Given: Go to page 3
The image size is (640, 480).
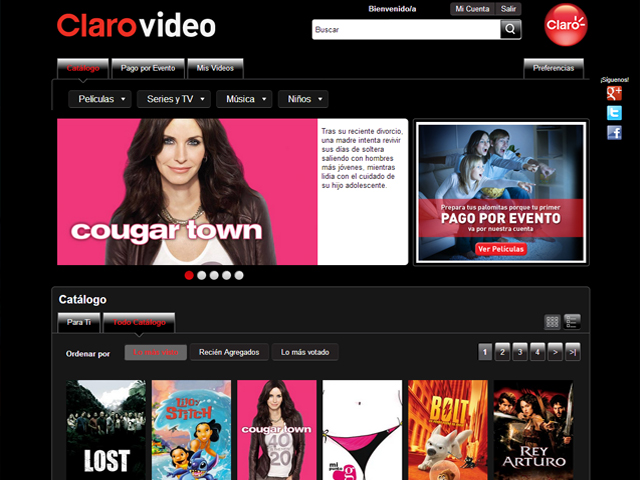Looking at the screenshot, I should 520,352.
